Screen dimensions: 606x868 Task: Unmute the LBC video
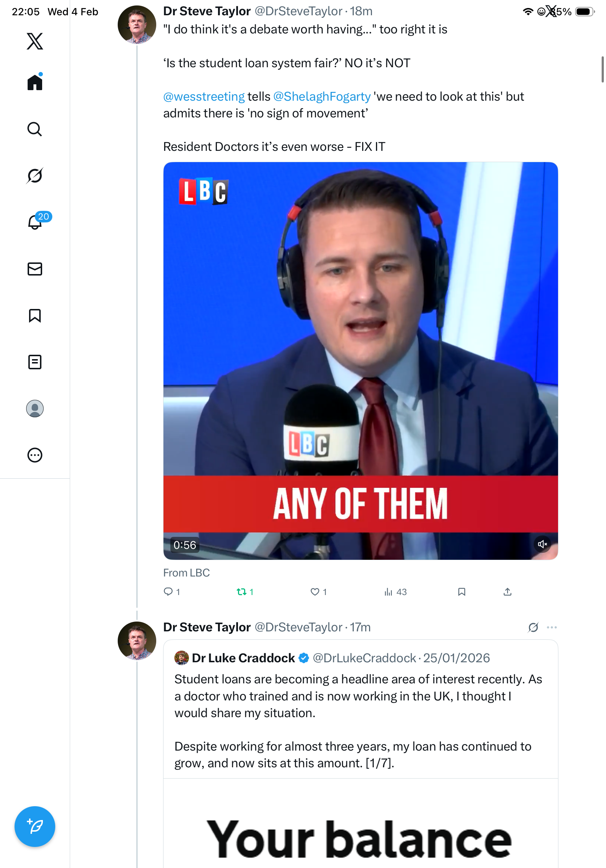click(542, 544)
